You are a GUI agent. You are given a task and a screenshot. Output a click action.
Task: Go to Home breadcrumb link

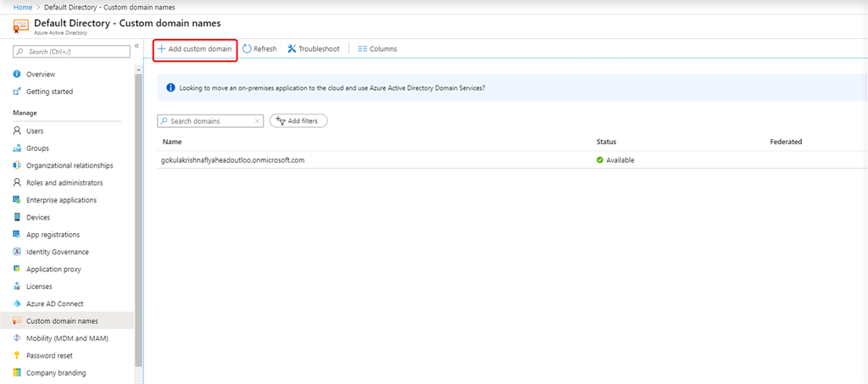tap(23, 8)
